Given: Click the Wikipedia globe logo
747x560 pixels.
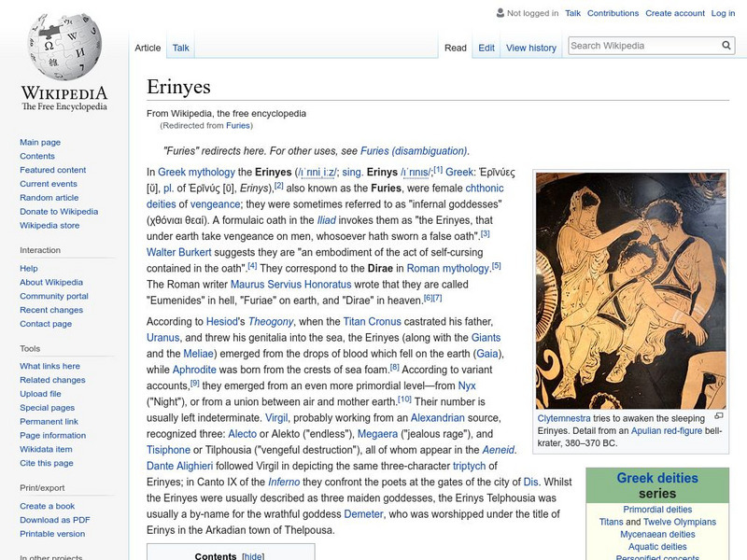Looking at the screenshot, I should click(x=63, y=47).
